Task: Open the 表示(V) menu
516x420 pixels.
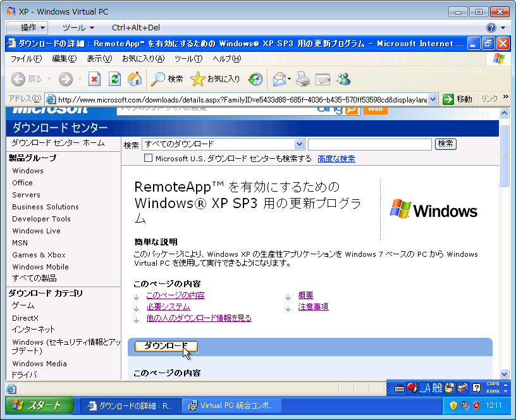Action: tap(99, 59)
